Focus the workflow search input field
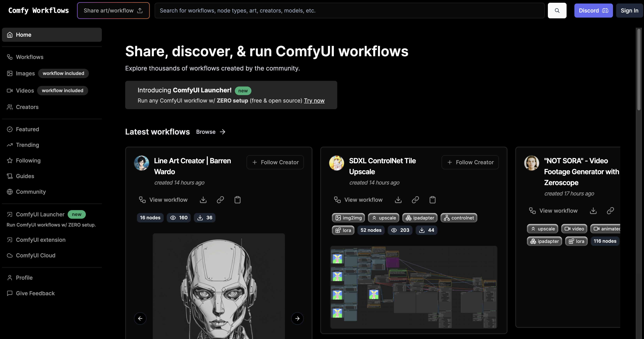 [x=349, y=11]
